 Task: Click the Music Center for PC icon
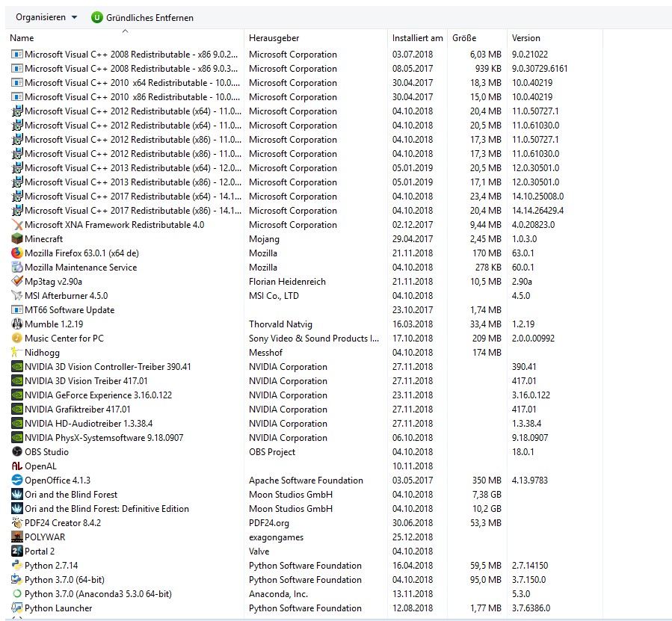[16, 338]
